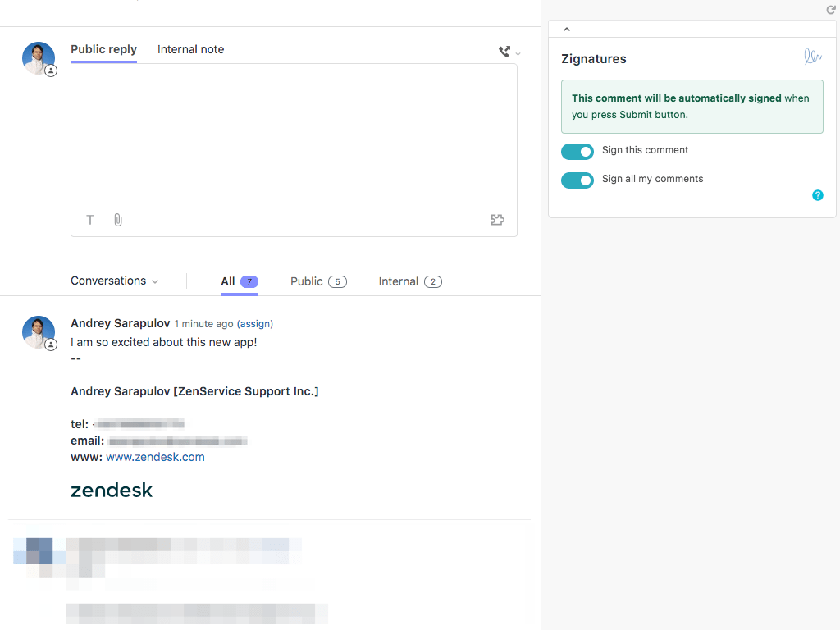The height and width of the screenshot is (630, 840).
Task: Click the refresh apps icon
Action: pyautogui.click(x=830, y=10)
